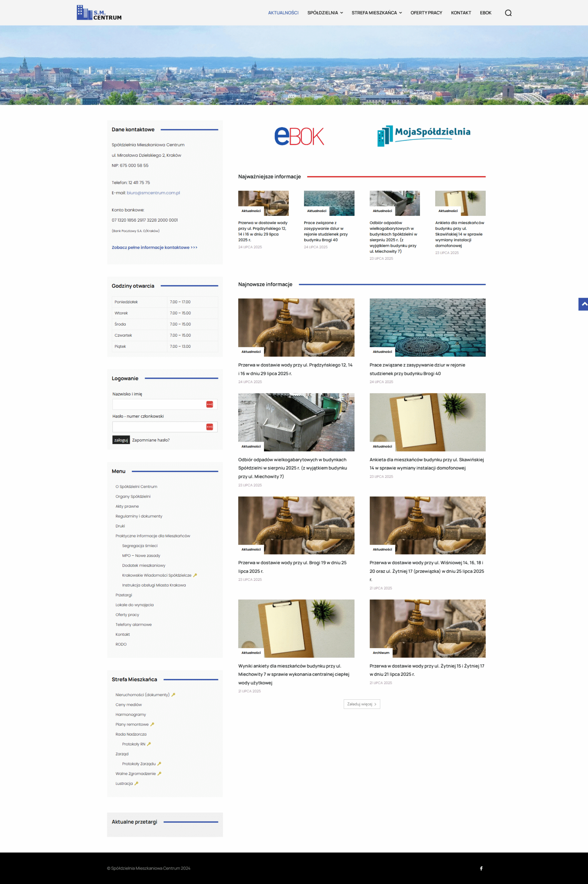Viewport: 588px width, 884px height.
Task: Load more news with Załaduj więcej
Action: point(362,704)
